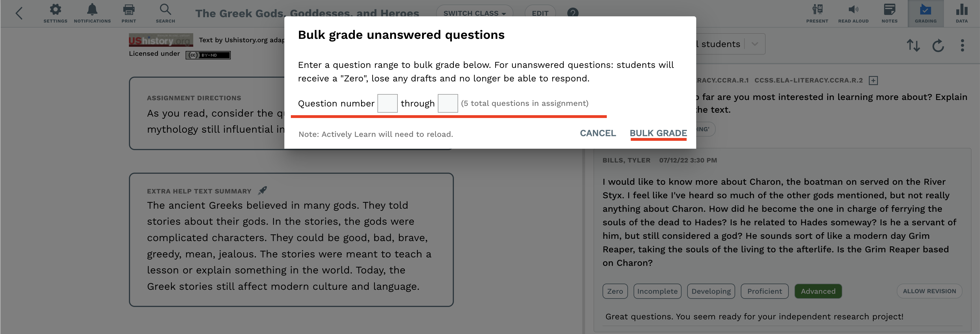
Task: Open the Data chart view
Action: 961,13
